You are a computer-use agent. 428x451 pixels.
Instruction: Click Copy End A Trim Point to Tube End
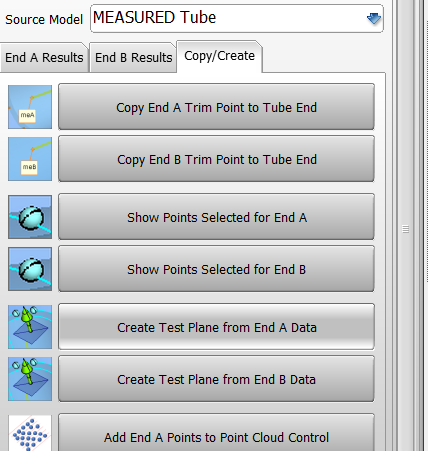point(216,107)
